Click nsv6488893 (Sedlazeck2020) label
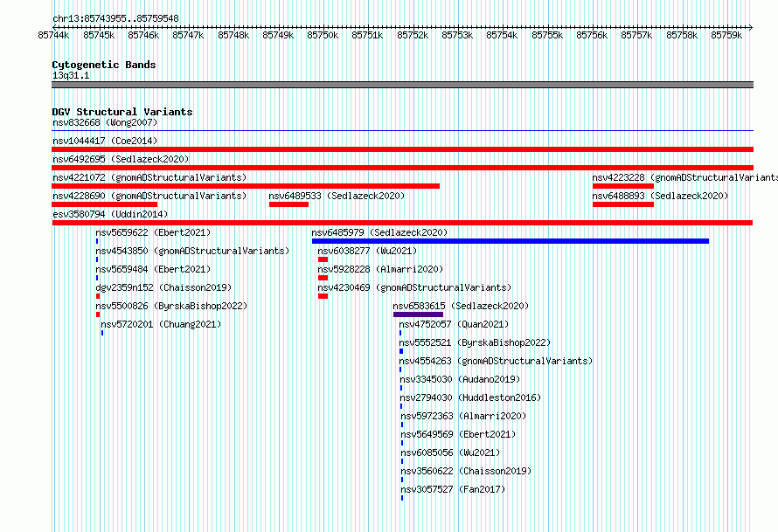778x532 pixels. (660, 196)
